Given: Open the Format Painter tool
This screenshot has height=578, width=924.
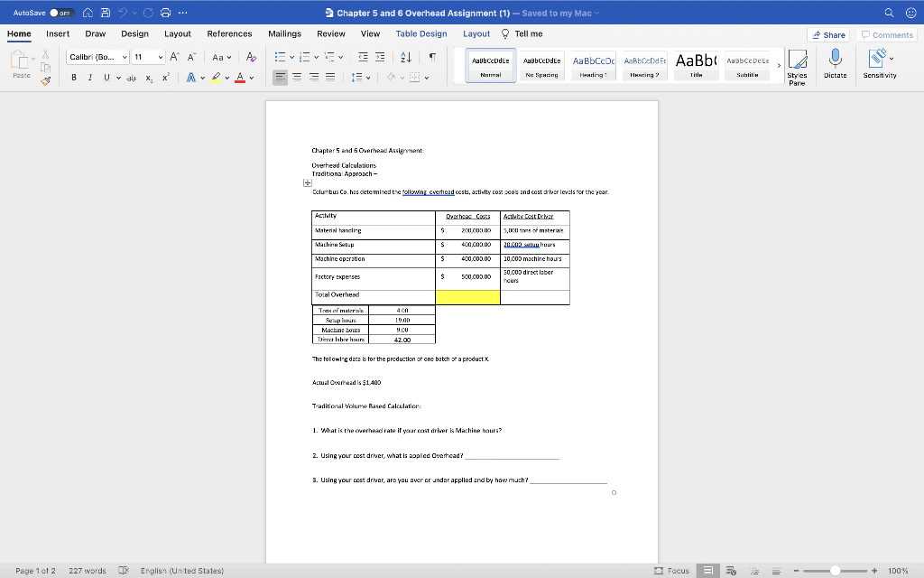Looking at the screenshot, I should 45,82.
